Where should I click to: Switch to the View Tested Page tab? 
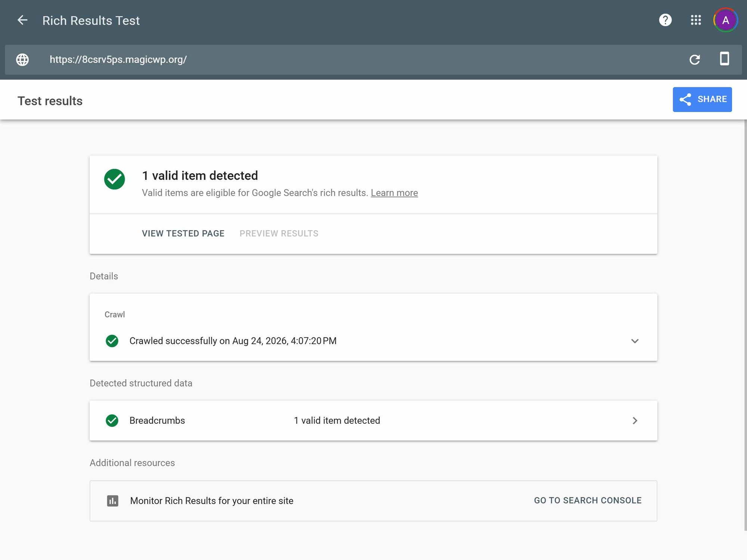(183, 233)
